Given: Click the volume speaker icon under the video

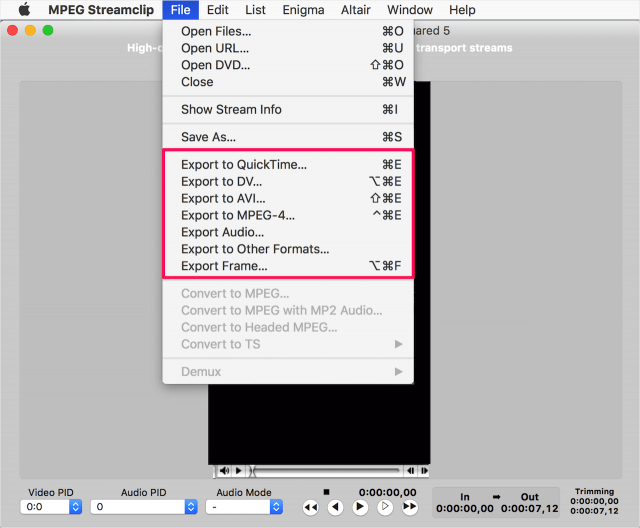Looking at the screenshot, I should (224, 470).
